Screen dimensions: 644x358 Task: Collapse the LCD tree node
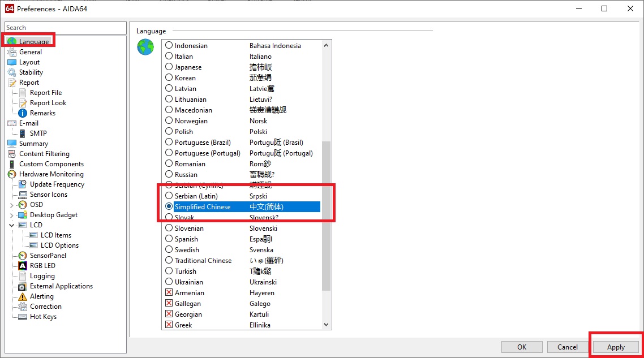[x=12, y=225]
